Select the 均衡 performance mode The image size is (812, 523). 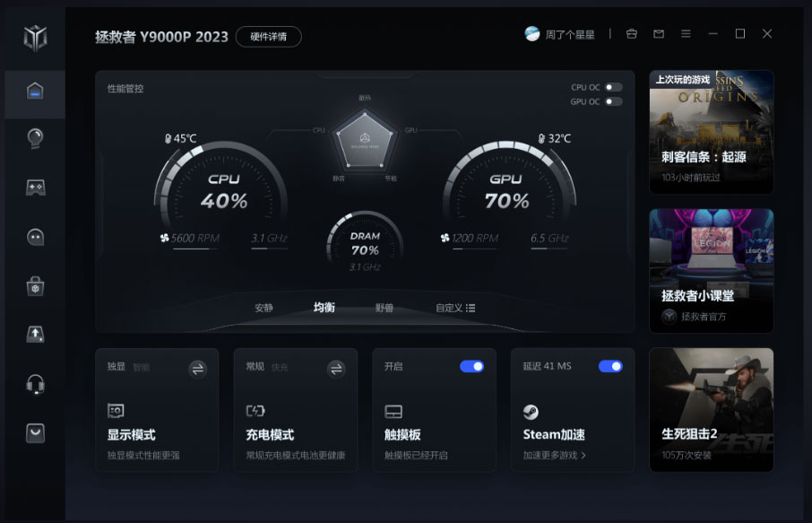(x=324, y=308)
